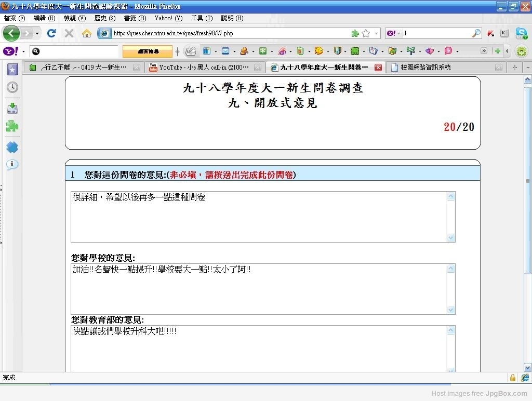Bookmark this page with the star icon
This screenshot has height=401, width=532.
coord(366,33)
